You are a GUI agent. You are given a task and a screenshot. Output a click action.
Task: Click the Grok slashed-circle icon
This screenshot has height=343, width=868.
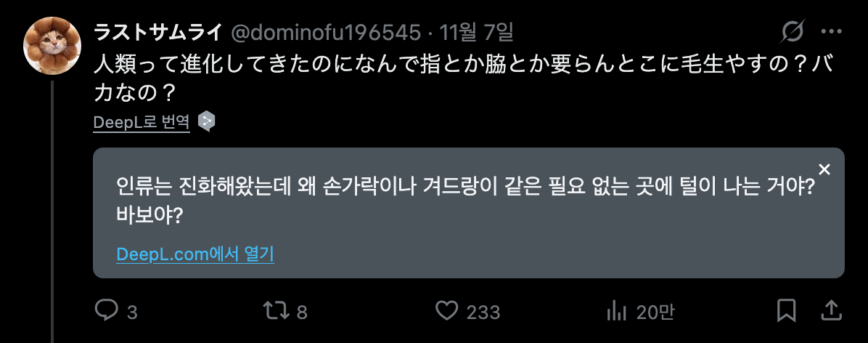(792, 33)
